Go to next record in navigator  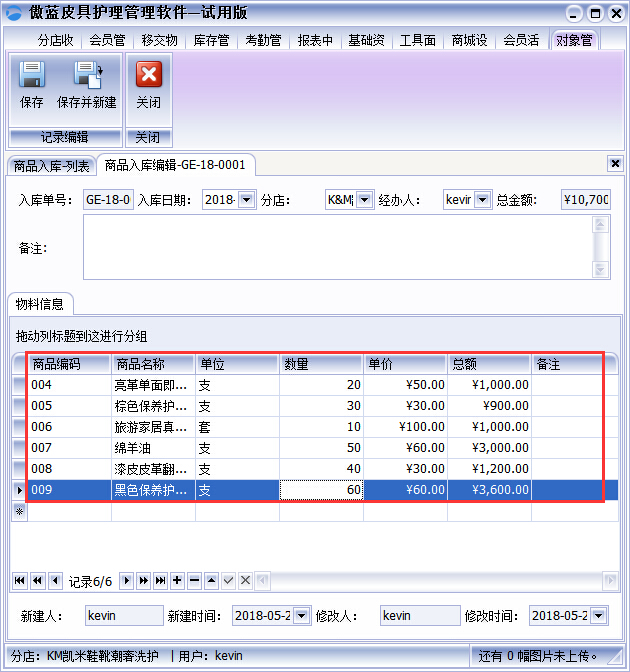[x=126, y=580]
